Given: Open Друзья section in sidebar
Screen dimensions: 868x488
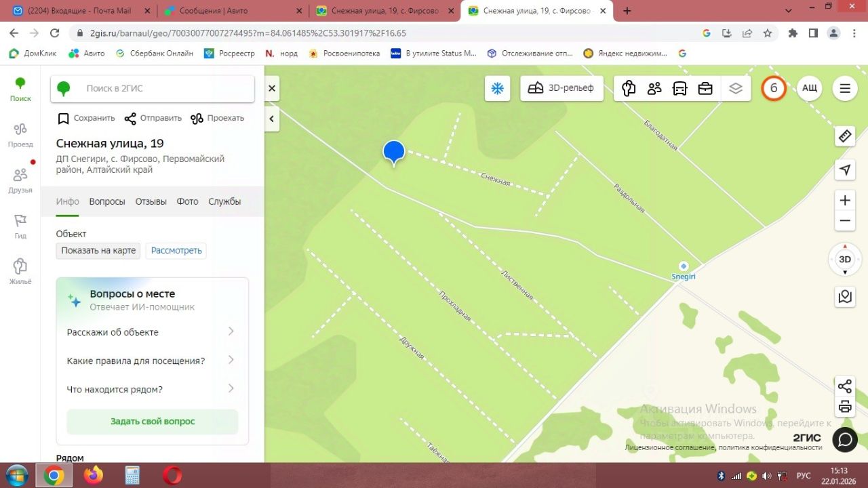Looking at the screenshot, I should (x=20, y=180).
